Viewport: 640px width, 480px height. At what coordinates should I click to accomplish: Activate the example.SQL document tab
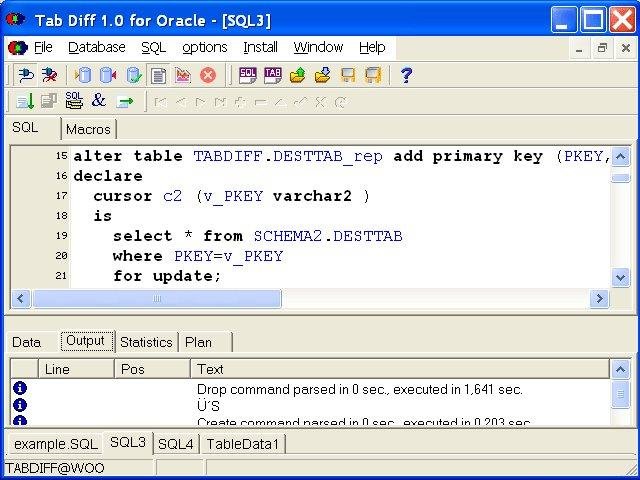[x=56, y=444]
